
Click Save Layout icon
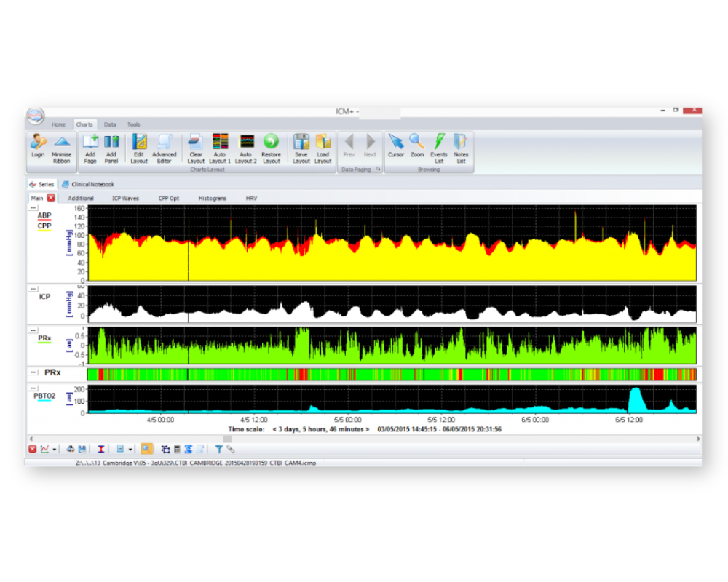click(301, 143)
